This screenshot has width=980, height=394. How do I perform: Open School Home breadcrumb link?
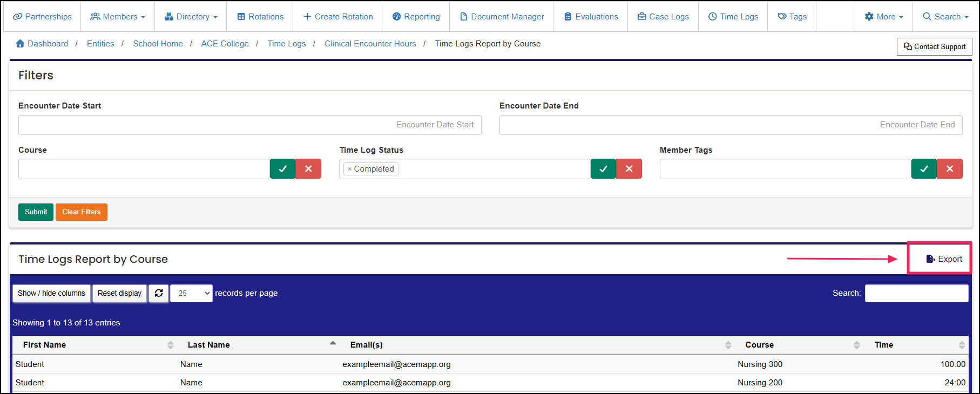click(x=158, y=44)
